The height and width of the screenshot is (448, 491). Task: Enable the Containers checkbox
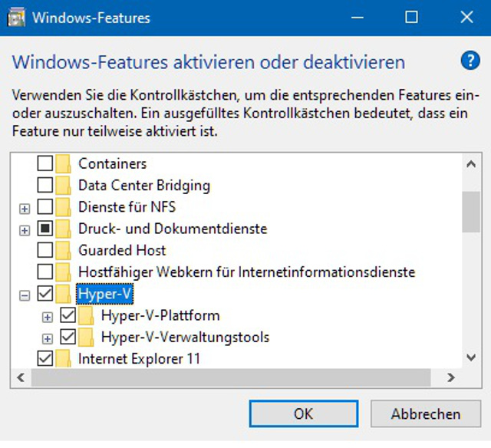pyautogui.click(x=45, y=163)
